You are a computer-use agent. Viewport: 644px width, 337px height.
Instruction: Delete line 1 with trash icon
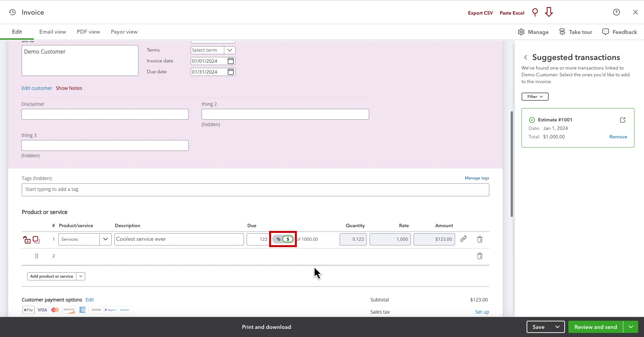point(480,239)
